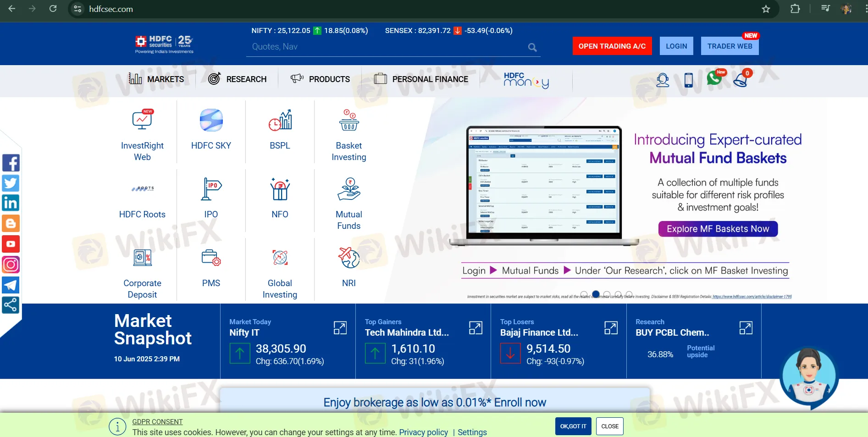Open the IPO flag icon
Screen dimensions: 868x437
pos(210,189)
